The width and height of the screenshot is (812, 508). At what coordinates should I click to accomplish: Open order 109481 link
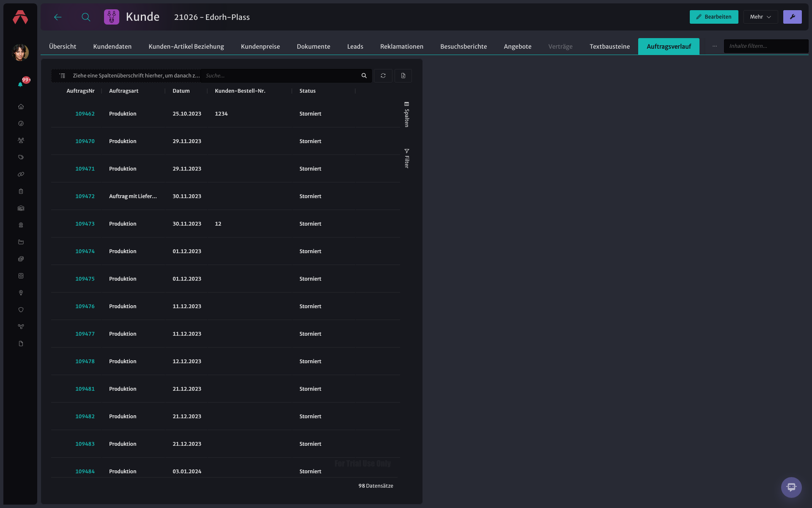point(85,389)
